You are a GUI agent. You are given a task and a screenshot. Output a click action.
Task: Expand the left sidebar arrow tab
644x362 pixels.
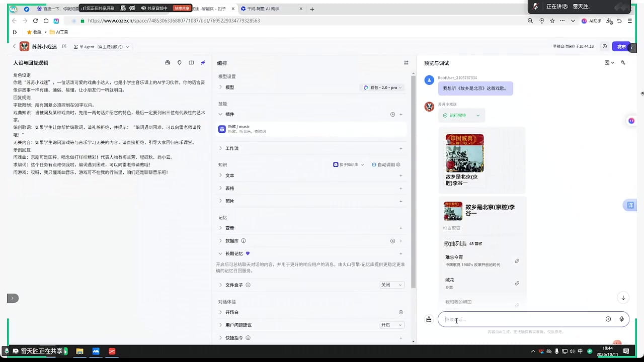point(13,298)
